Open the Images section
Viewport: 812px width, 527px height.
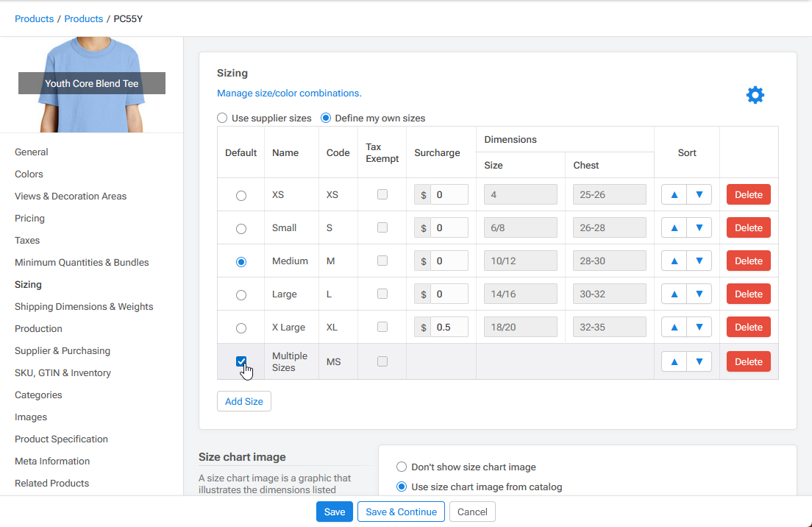30,417
